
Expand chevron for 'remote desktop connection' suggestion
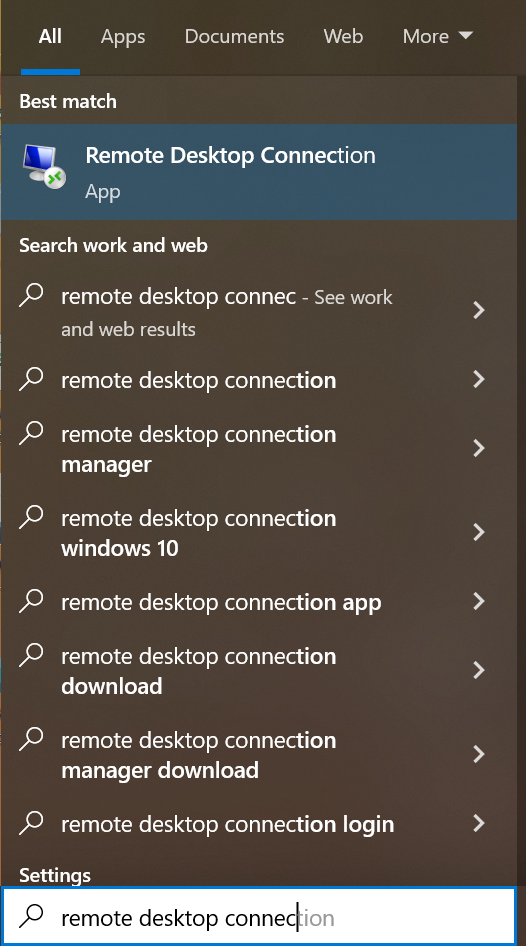click(x=479, y=379)
